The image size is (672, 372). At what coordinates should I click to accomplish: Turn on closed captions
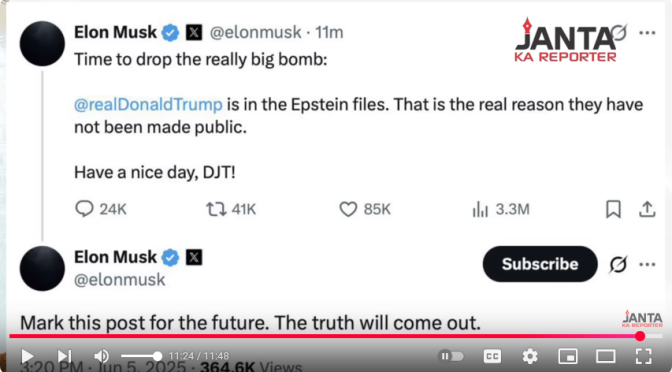[492, 356]
